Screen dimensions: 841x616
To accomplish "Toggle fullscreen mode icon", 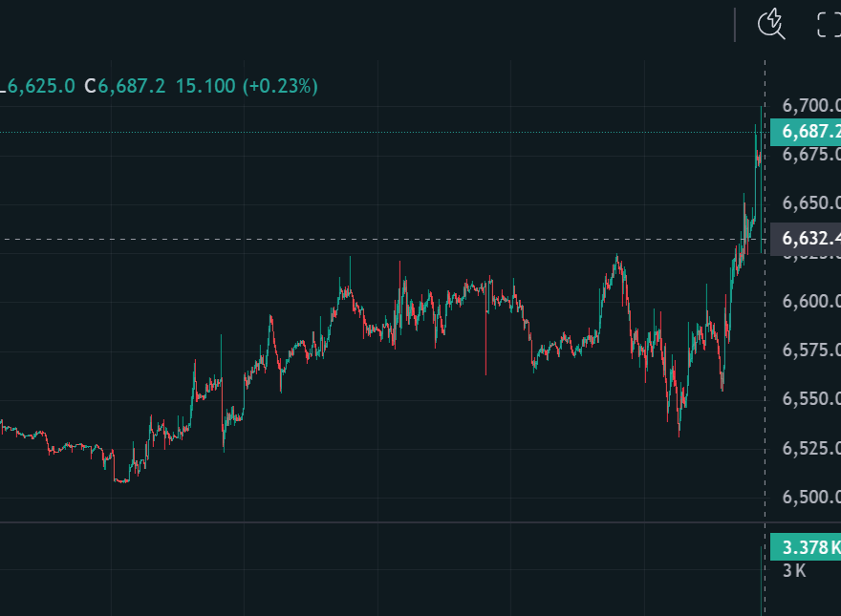I will 829,25.
